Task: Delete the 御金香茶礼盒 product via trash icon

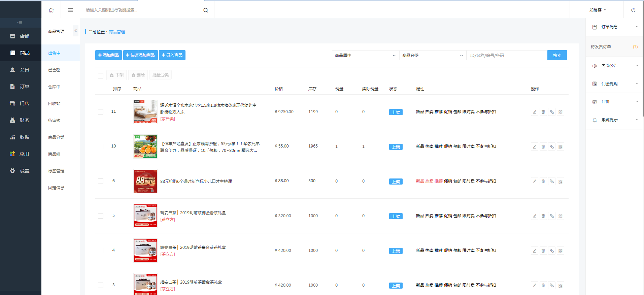Action: click(543, 216)
